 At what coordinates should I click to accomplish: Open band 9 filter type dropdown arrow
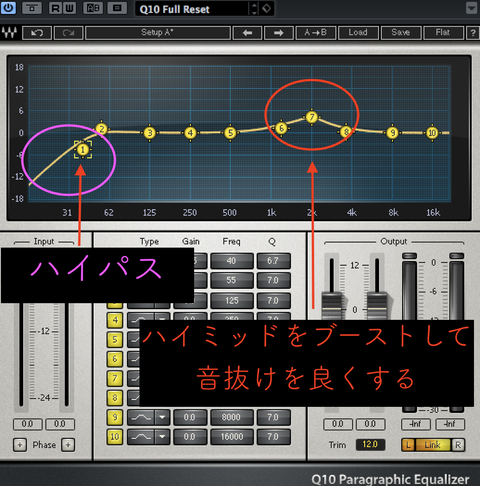tap(162, 417)
